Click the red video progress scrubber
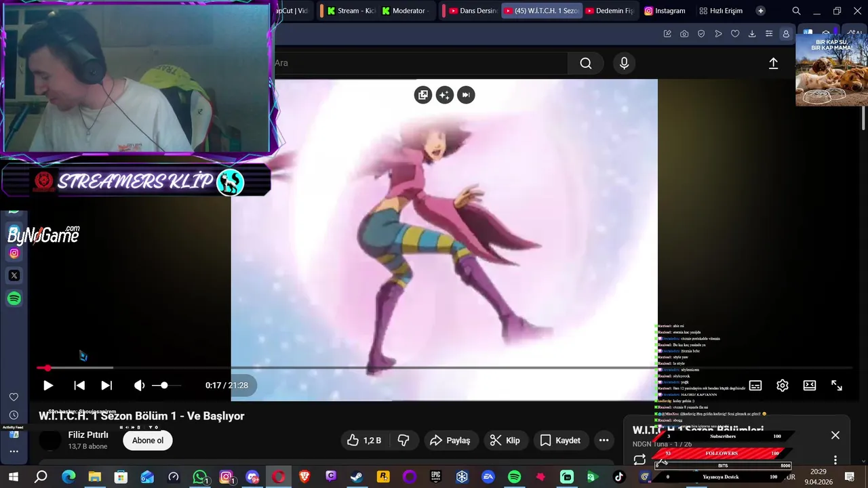The image size is (868, 488). (x=47, y=368)
